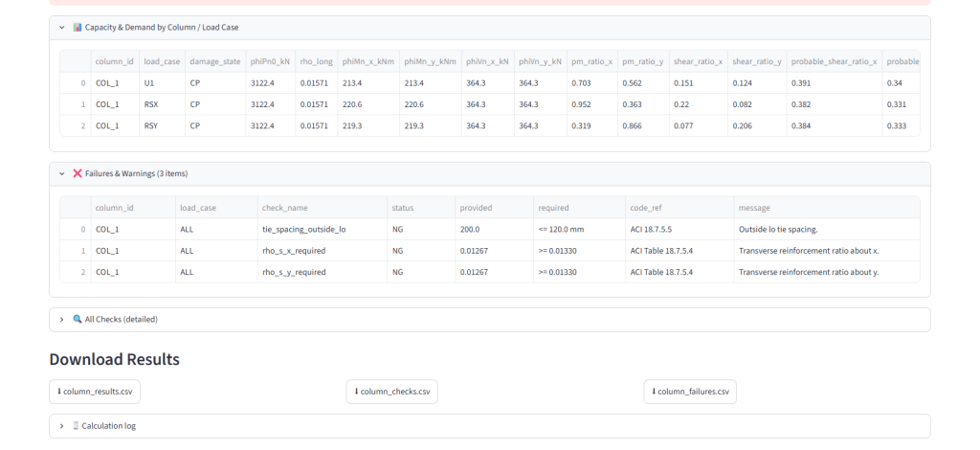Select the RSX load case cell

[162, 104]
